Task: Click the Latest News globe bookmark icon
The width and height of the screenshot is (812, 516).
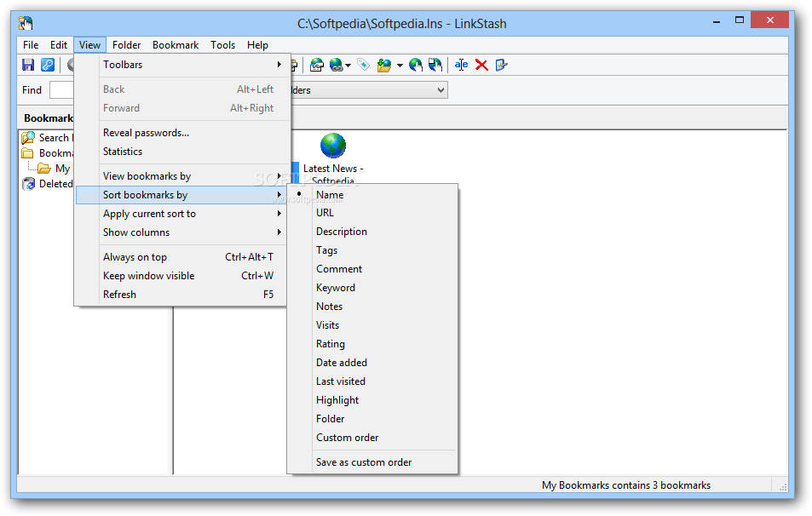Action: [x=333, y=146]
